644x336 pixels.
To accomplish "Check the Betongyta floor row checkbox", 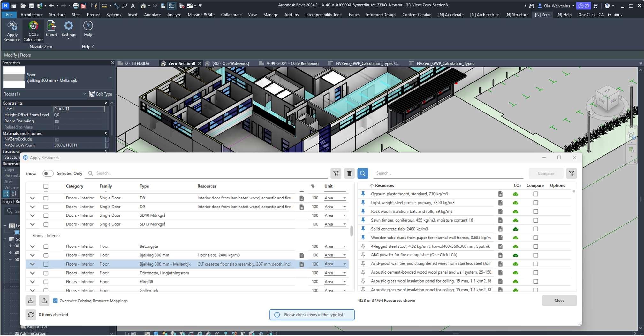I will pyautogui.click(x=46, y=246).
